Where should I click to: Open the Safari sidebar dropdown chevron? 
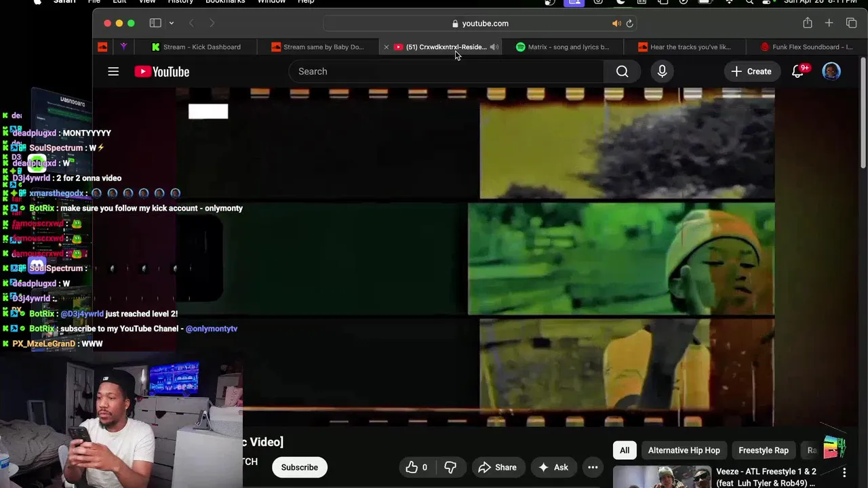point(172,23)
